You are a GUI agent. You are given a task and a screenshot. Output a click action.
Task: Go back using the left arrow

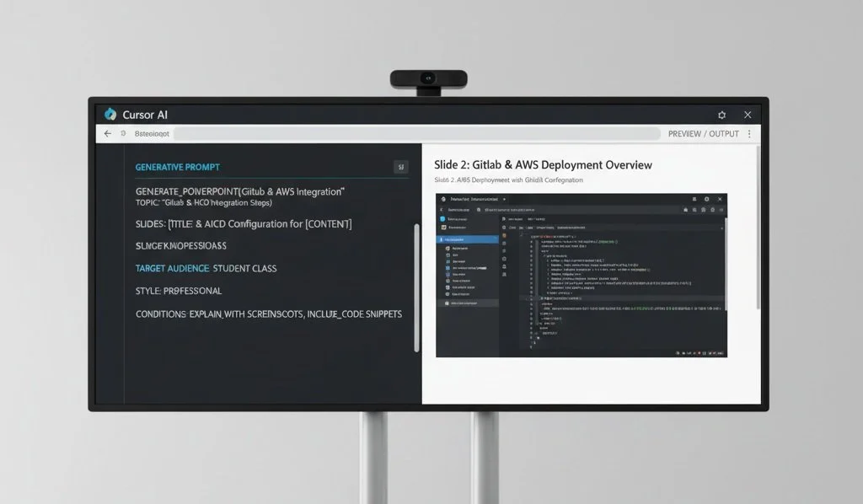[108, 134]
